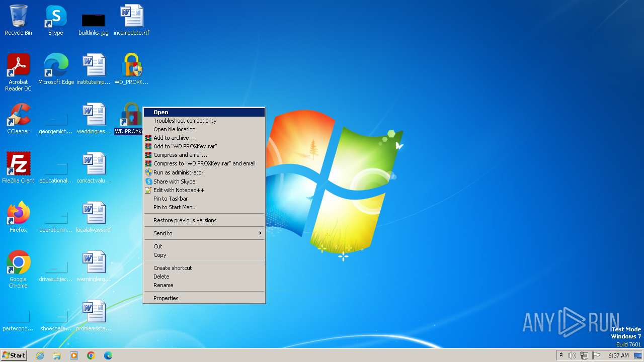644x362 pixels.
Task: Choose Share with Skype
Action: pos(204,182)
